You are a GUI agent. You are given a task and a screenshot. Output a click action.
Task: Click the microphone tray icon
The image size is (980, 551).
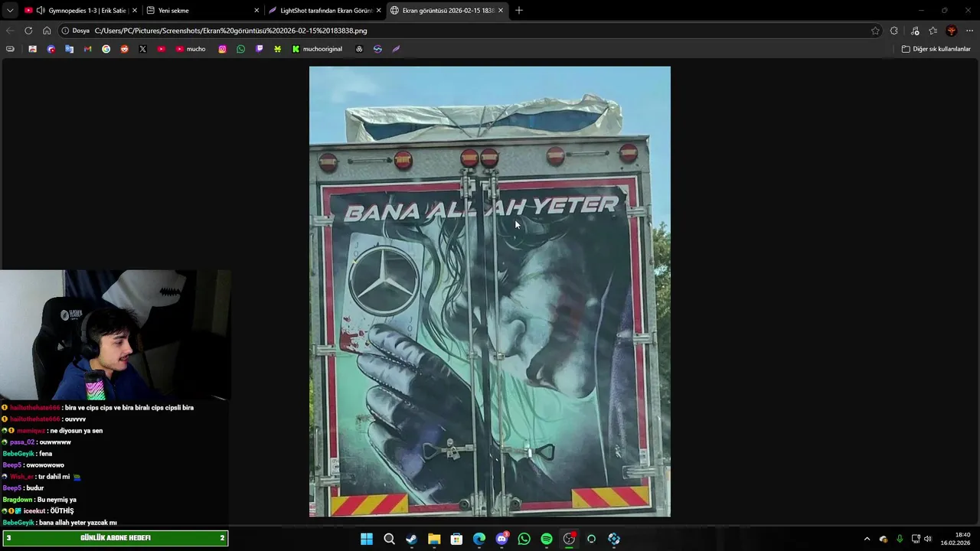[x=900, y=539]
